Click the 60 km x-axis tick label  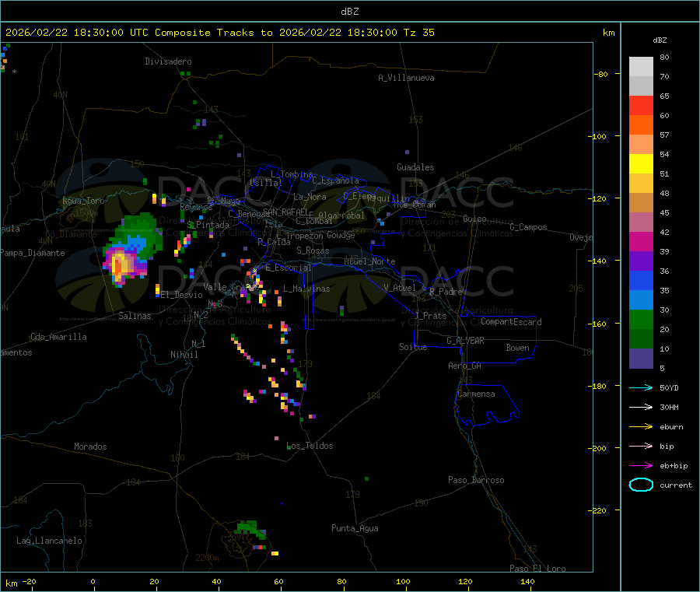coord(278,581)
